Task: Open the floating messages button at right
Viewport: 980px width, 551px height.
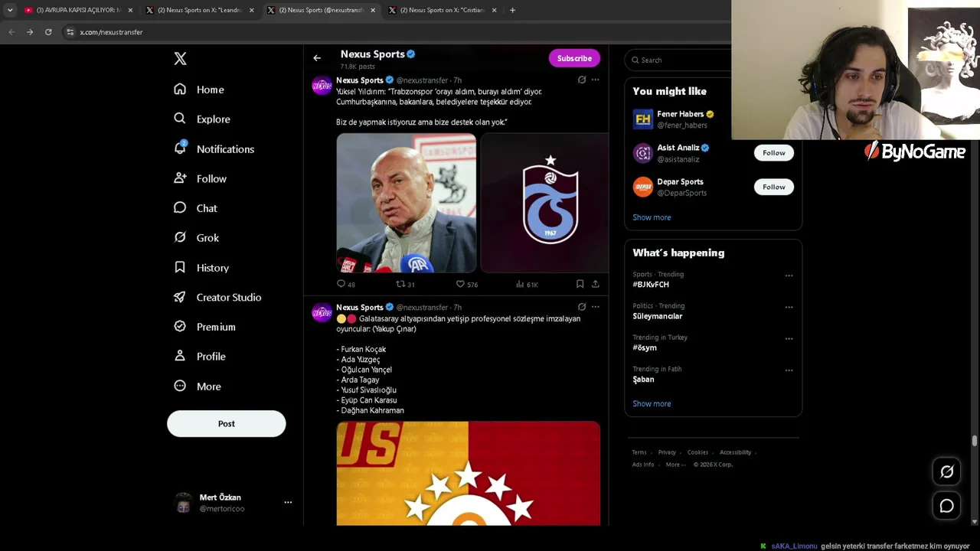Action: (x=947, y=506)
